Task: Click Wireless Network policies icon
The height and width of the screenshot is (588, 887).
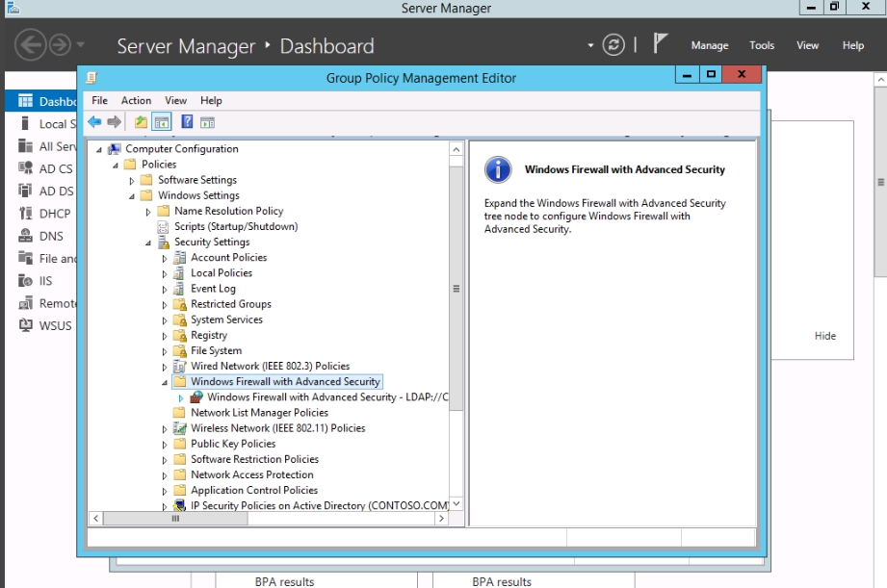Action: [x=179, y=428]
